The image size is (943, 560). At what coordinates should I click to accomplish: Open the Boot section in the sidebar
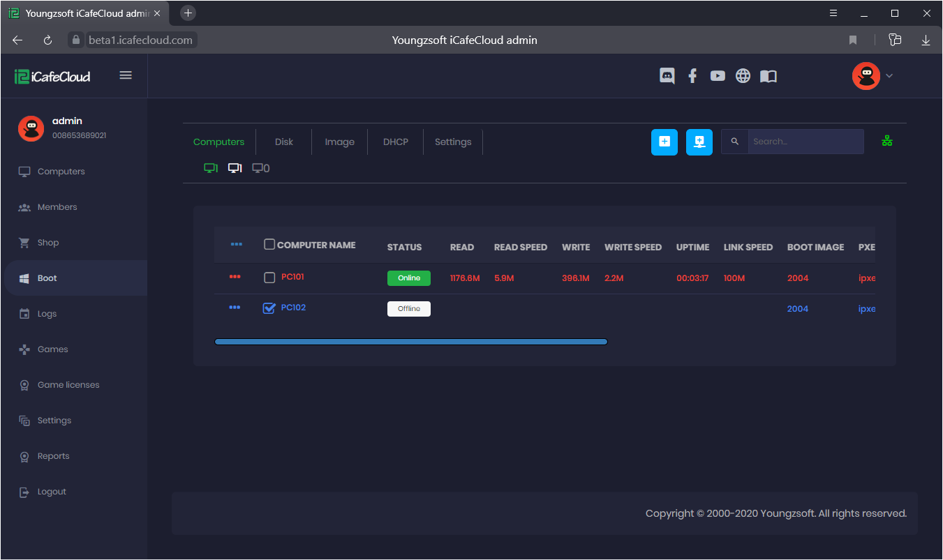tap(47, 278)
